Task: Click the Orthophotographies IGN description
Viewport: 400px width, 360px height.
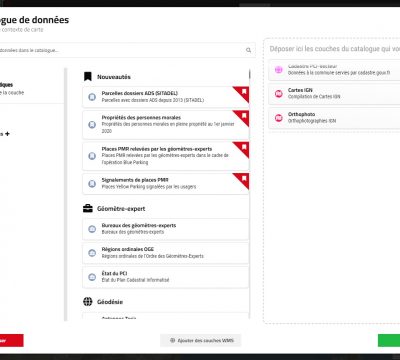Action: [312, 121]
